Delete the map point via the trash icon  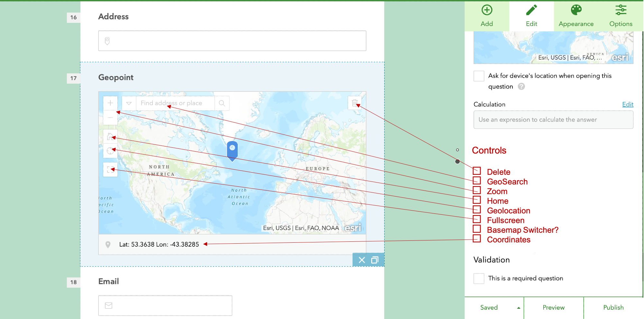point(354,103)
